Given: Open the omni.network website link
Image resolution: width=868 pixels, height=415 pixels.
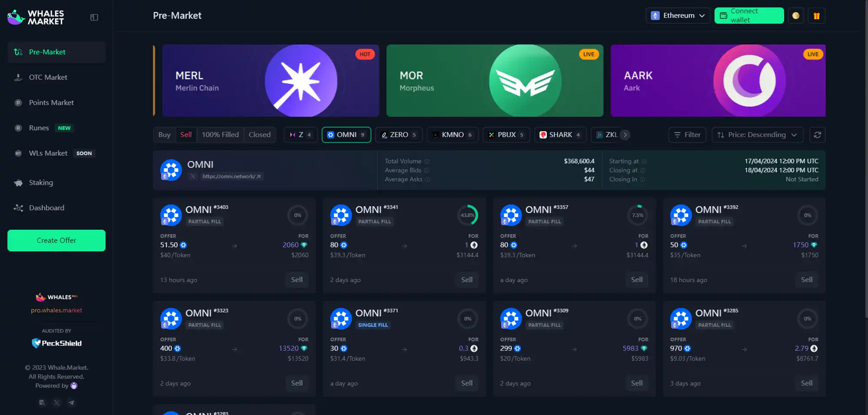Looking at the screenshot, I should click(231, 176).
